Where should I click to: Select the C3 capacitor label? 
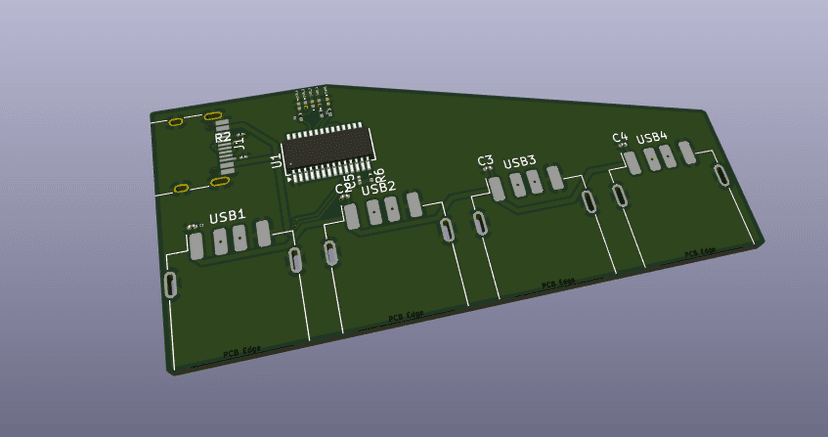pyautogui.click(x=485, y=160)
